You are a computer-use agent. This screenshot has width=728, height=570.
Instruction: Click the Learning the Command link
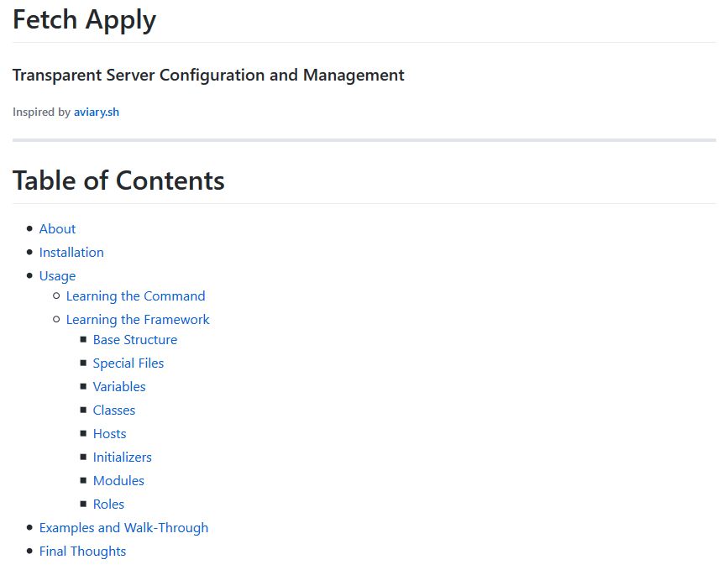(x=136, y=295)
